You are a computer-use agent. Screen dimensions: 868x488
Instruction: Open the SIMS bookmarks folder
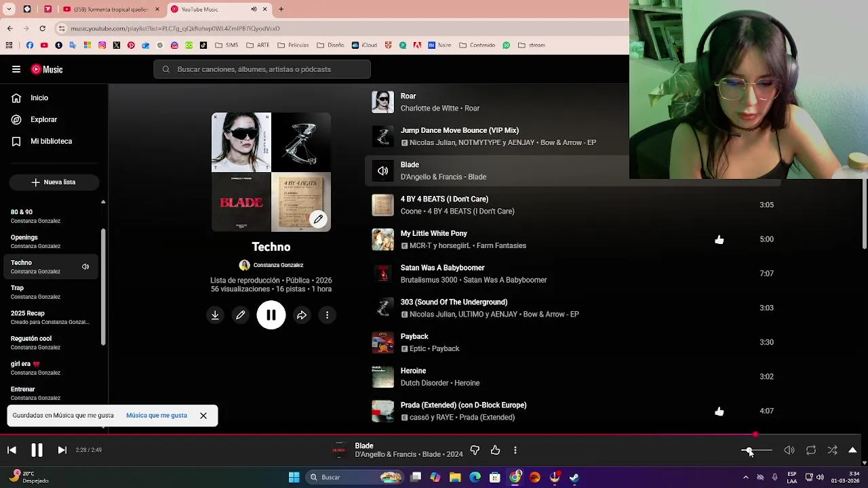(x=226, y=45)
